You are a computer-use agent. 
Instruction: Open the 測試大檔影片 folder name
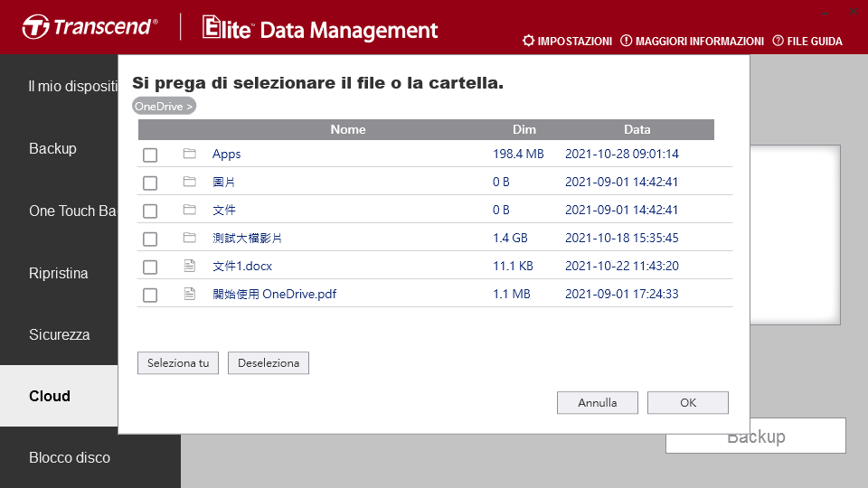[248, 238]
